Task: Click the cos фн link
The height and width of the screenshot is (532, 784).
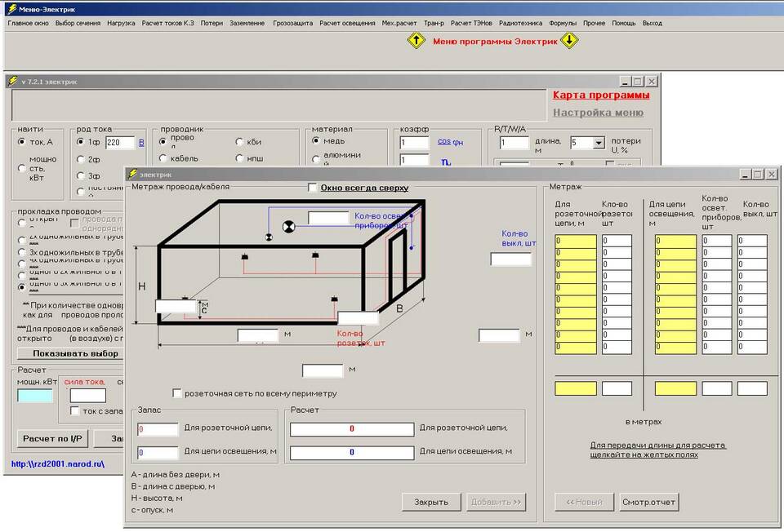Action: pyautogui.click(x=450, y=141)
